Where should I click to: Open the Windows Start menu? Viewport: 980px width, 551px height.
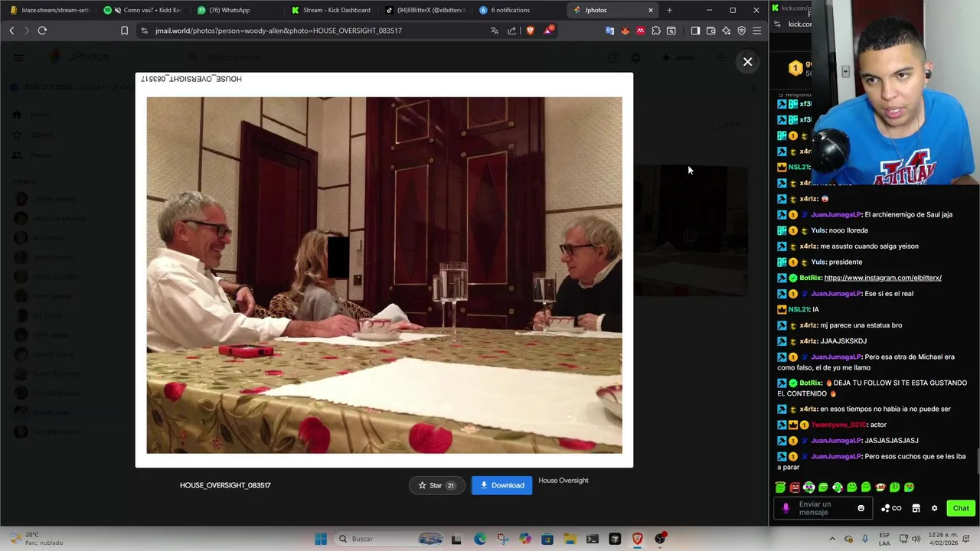pos(321,539)
